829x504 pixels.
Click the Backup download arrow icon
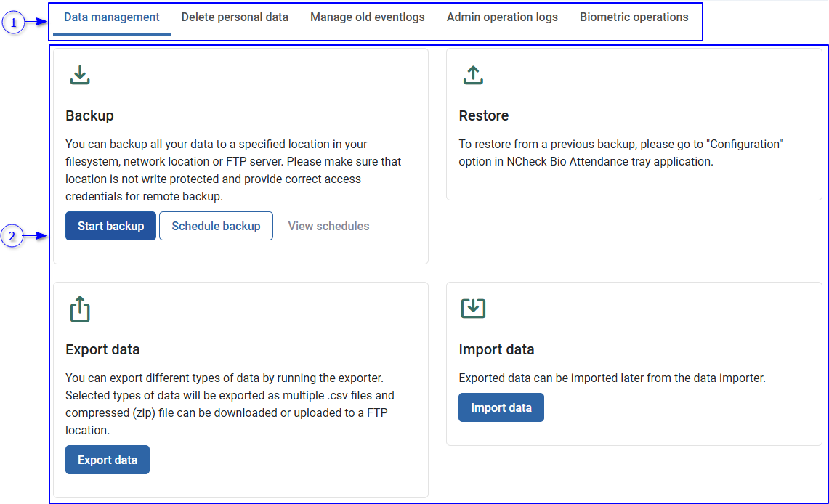[80, 75]
